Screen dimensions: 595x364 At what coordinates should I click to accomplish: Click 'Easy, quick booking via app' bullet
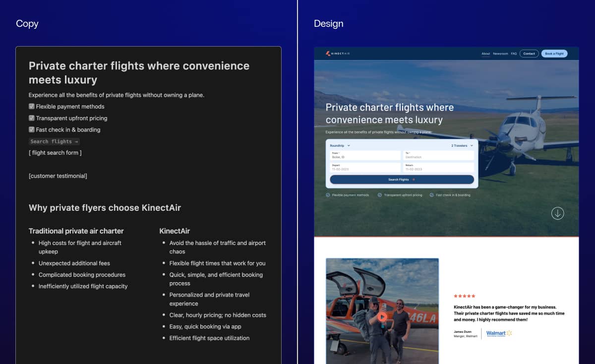pyautogui.click(x=206, y=326)
